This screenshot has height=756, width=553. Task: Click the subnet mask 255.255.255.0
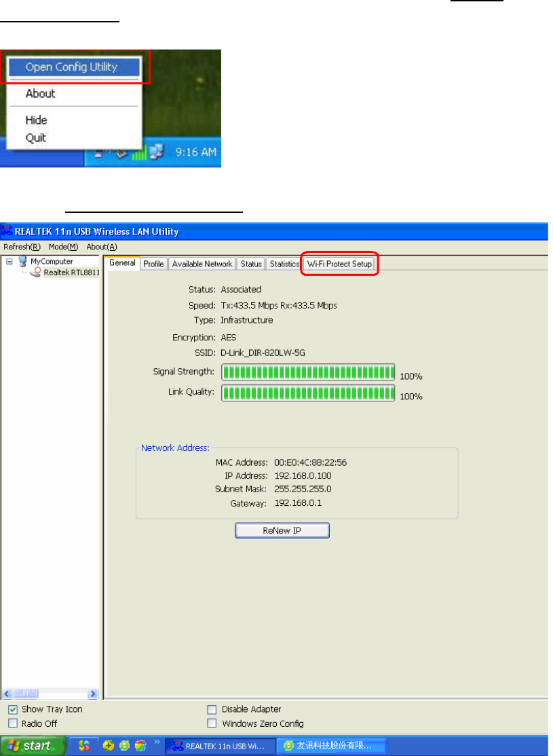pyautogui.click(x=303, y=489)
